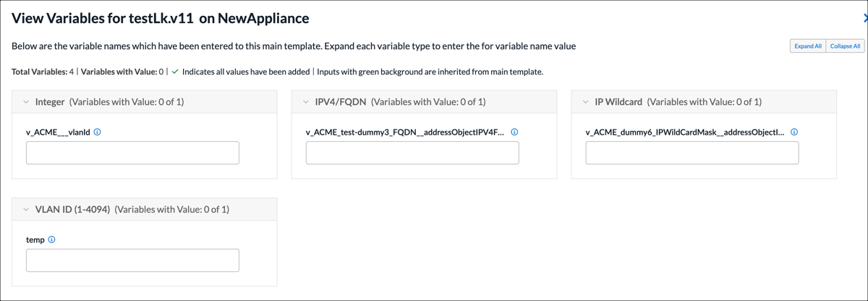
Task: Click the Total Variables: 4 text
Action: (x=43, y=72)
